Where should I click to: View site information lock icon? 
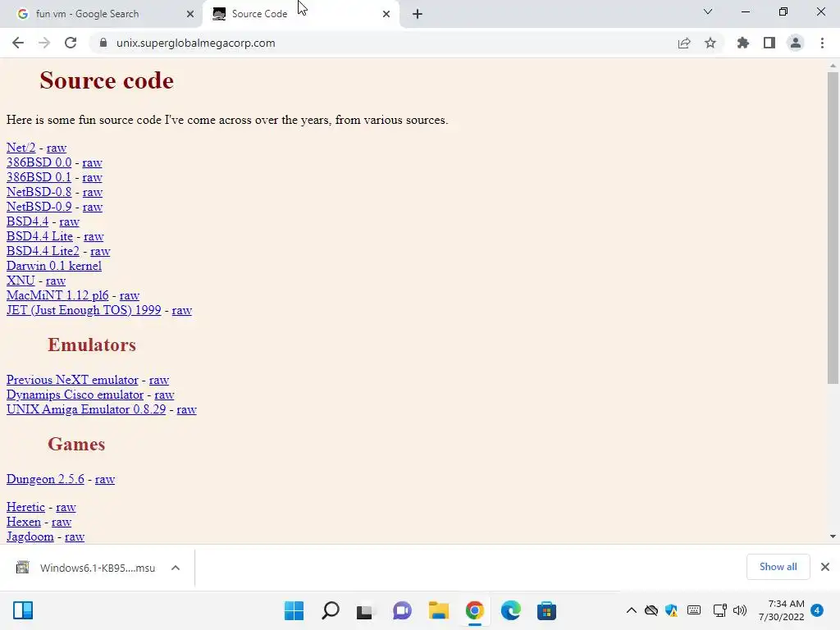103,43
